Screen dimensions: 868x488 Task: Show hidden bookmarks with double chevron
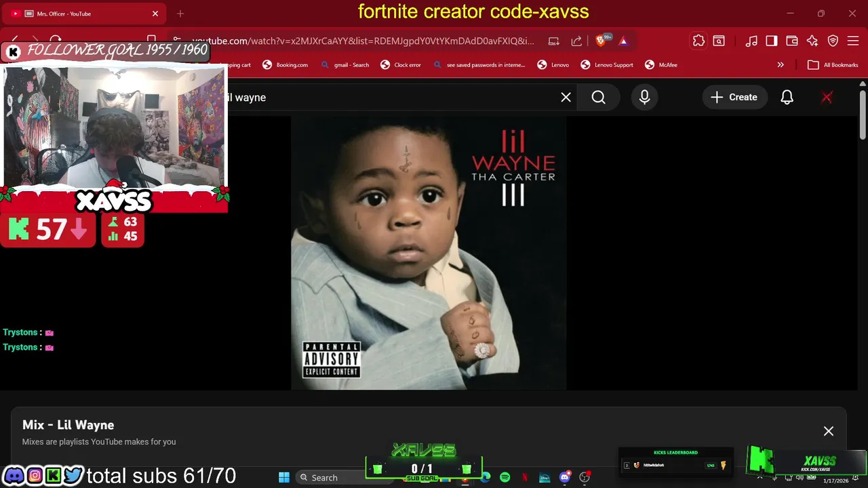point(781,65)
